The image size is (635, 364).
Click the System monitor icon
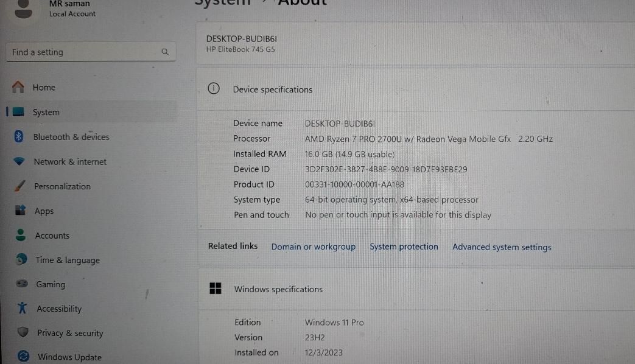tap(19, 112)
